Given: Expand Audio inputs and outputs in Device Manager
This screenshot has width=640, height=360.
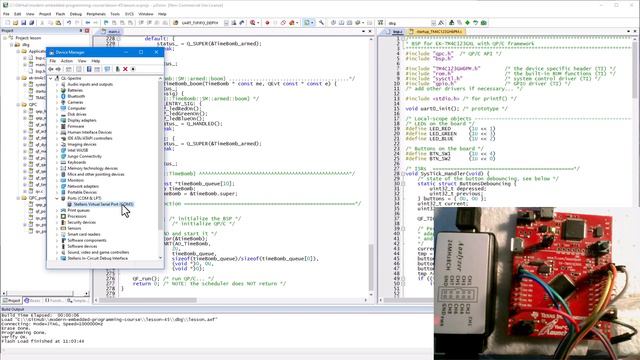Looking at the screenshot, I should [57, 84].
